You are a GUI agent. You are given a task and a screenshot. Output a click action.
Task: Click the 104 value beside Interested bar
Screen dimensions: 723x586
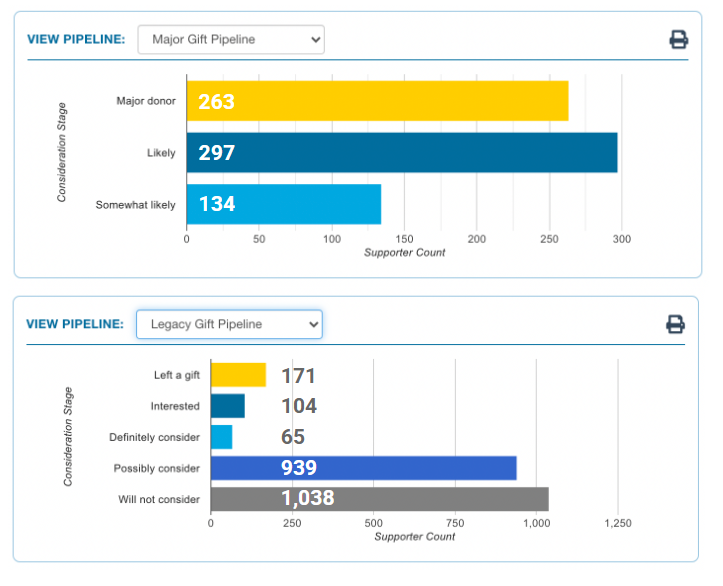298,406
